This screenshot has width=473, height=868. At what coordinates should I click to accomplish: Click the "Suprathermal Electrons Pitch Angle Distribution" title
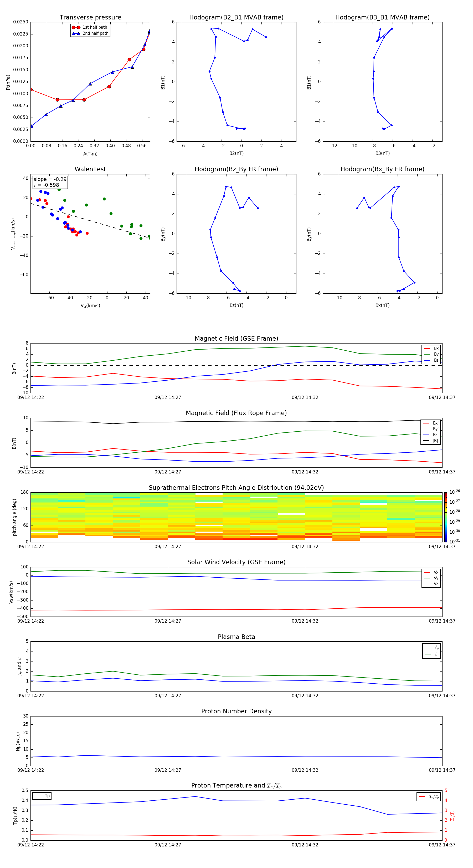coord(236,488)
